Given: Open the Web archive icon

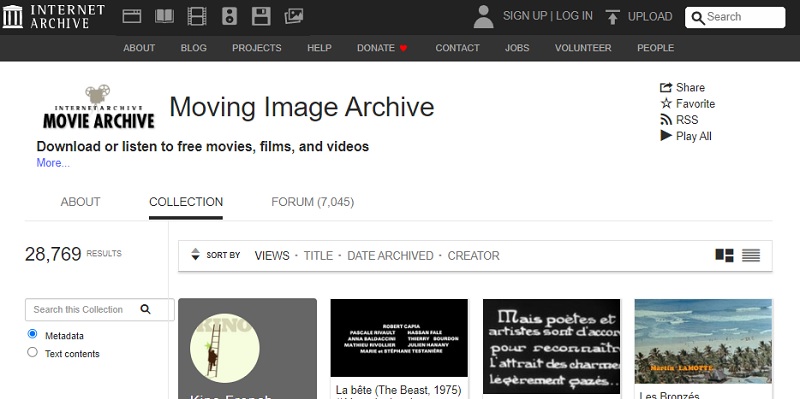Looking at the screenshot, I should pyautogui.click(x=132, y=16).
